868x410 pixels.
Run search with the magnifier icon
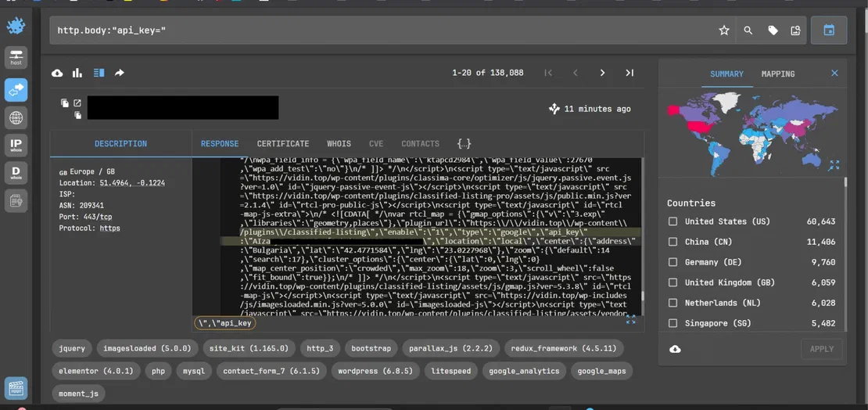coord(748,31)
